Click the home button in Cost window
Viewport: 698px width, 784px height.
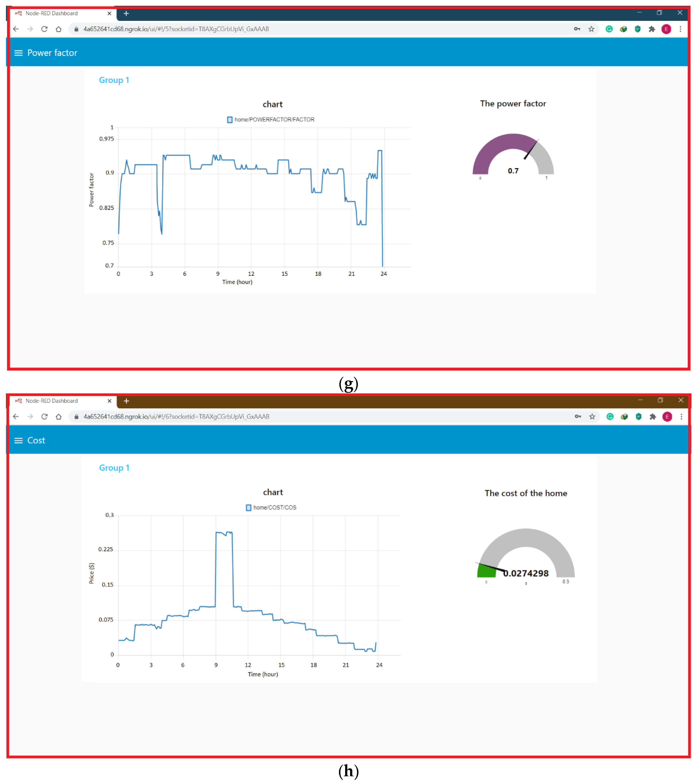[59, 417]
